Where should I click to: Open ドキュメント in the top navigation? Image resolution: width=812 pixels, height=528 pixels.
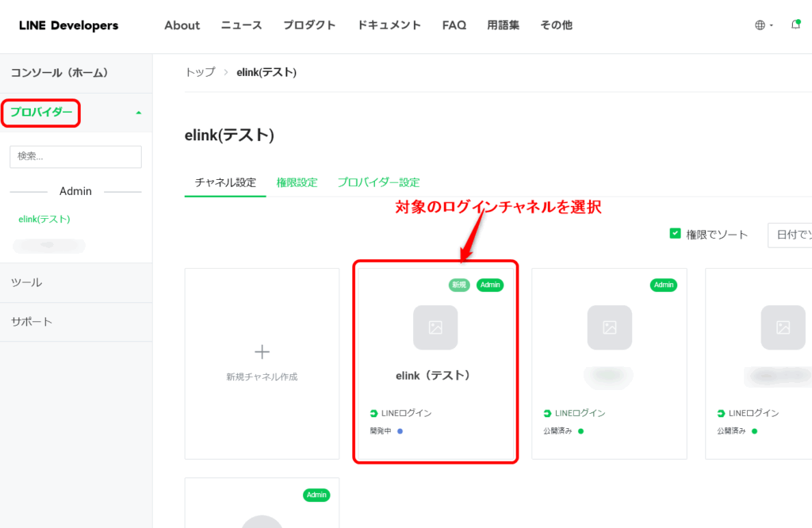pyautogui.click(x=389, y=25)
